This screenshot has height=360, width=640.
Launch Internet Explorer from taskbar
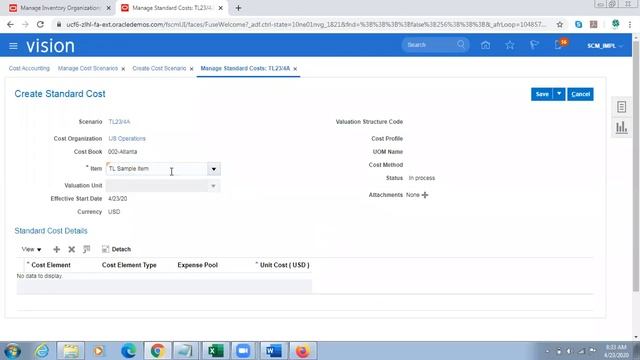coord(42,351)
